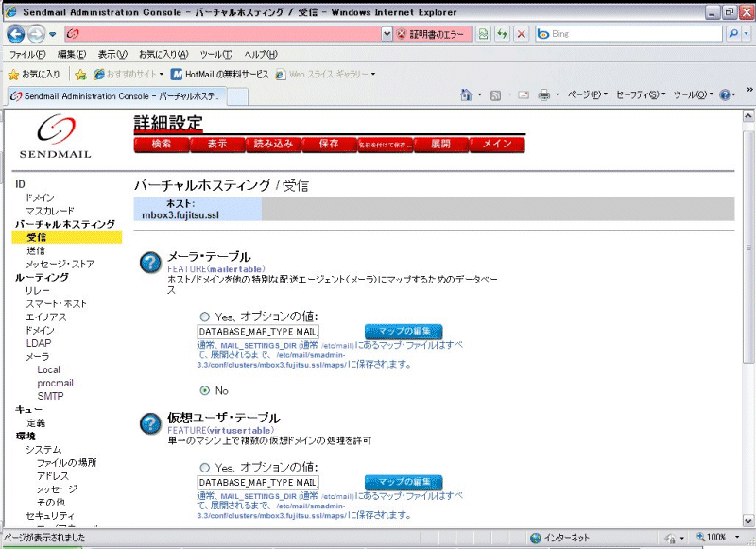The width and height of the screenshot is (756, 549).
Task: Click the add to favorites bar star icon
Action: [x=80, y=75]
